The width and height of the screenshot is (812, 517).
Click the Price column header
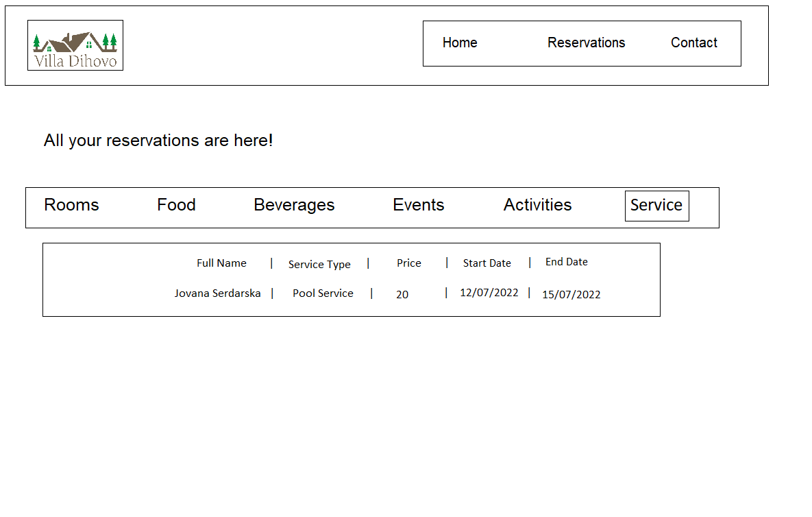pos(409,263)
